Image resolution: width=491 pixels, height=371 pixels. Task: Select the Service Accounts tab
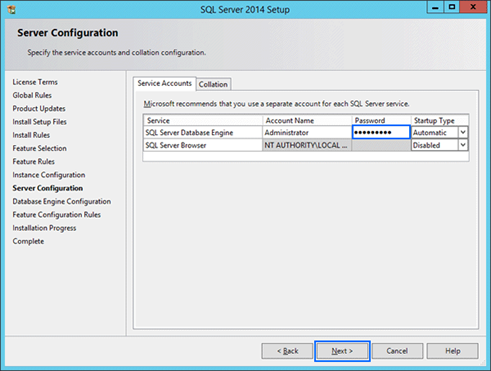165,83
